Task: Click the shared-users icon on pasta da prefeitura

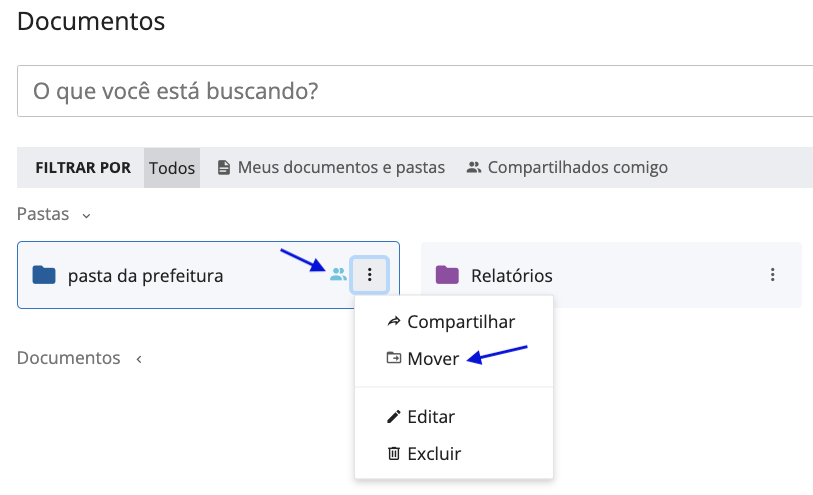Action: 338,275
